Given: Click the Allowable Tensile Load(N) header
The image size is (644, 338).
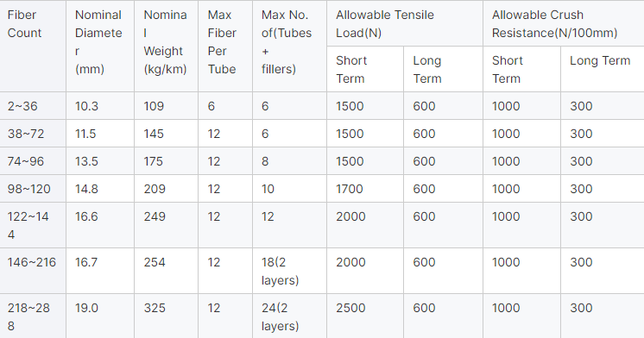Looking at the screenshot, I should (405, 23).
